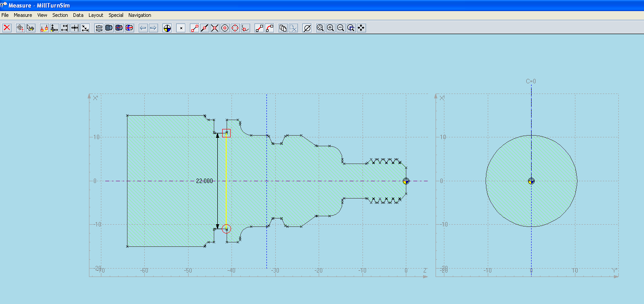Open the Special menu
The image size is (644, 304).
[116, 15]
